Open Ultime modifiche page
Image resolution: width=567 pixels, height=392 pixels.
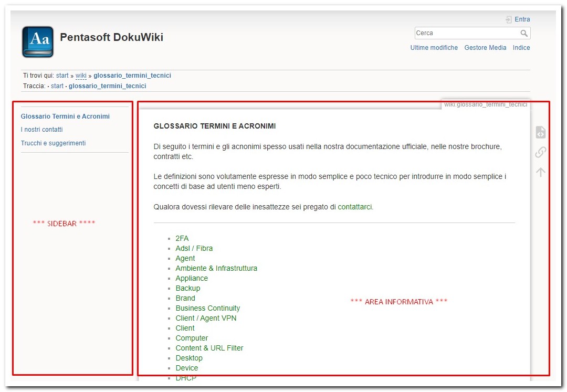(434, 48)
